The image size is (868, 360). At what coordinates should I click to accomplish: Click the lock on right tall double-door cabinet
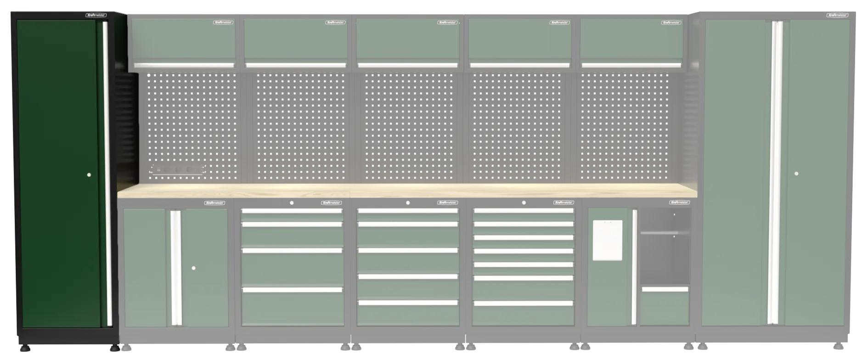(796, 174)
